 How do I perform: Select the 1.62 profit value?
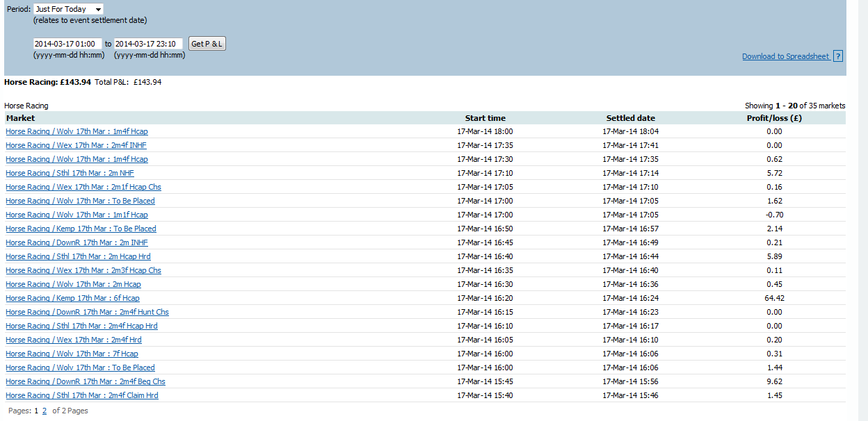click(774, 201)
